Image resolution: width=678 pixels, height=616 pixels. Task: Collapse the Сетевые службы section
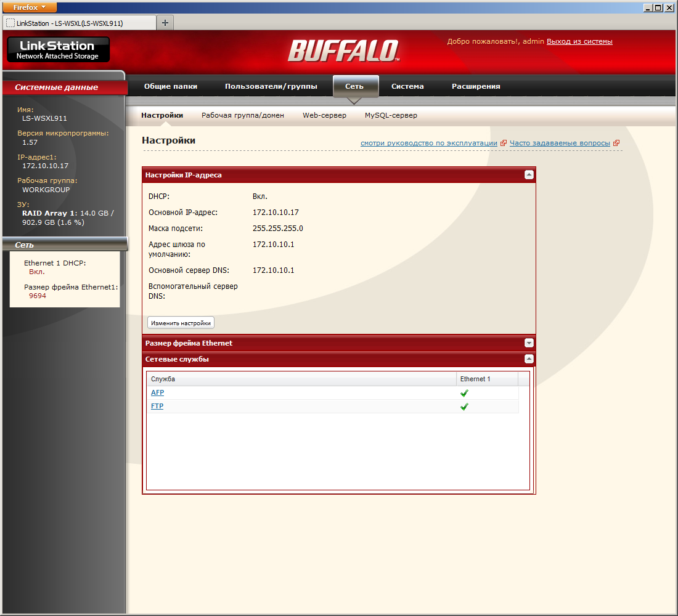pyautogui.click(x=529, y=359)
